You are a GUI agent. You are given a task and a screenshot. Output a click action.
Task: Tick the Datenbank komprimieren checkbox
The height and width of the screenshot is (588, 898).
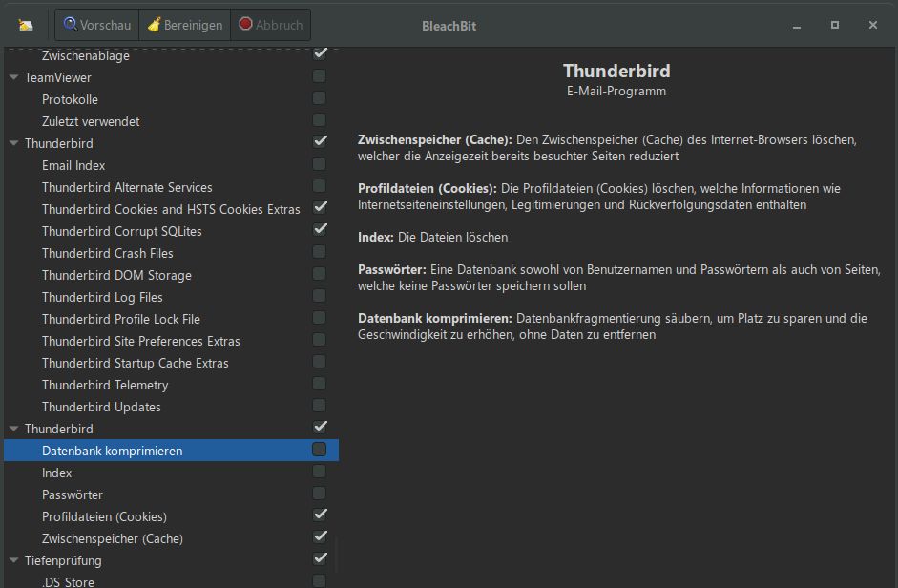pyautogui.click(x=320, y=450)
